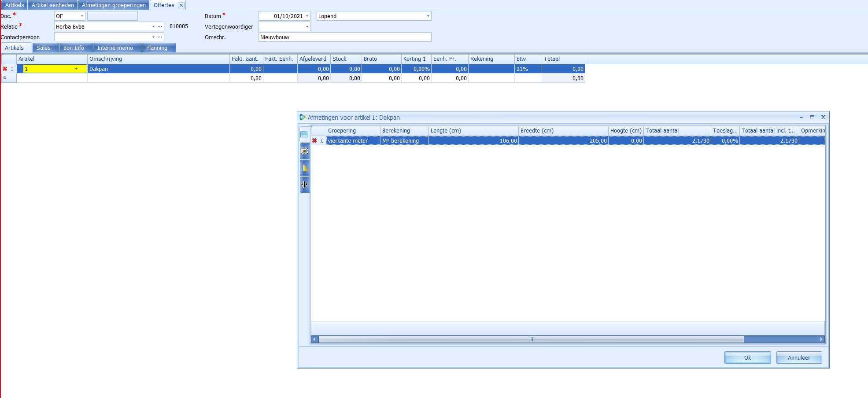Switch to the Artikels top tab
868x398 pixels.
[15, 5]
